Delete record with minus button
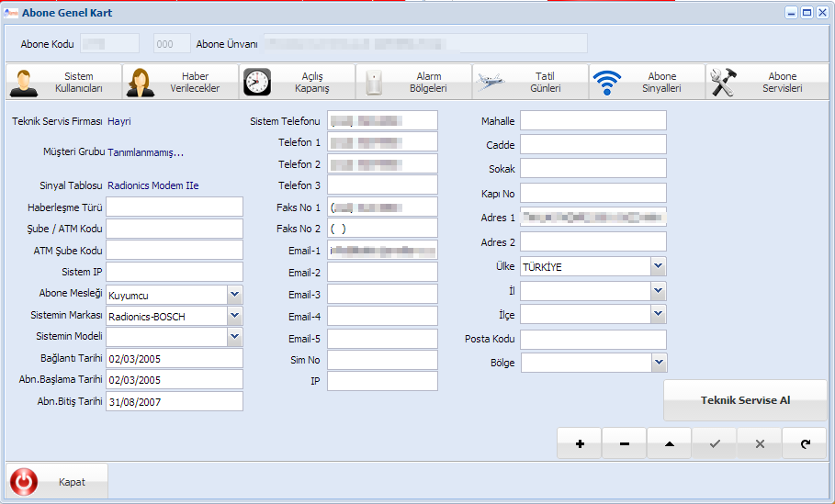Screen dimensions: 835x504 click(624, 443)
